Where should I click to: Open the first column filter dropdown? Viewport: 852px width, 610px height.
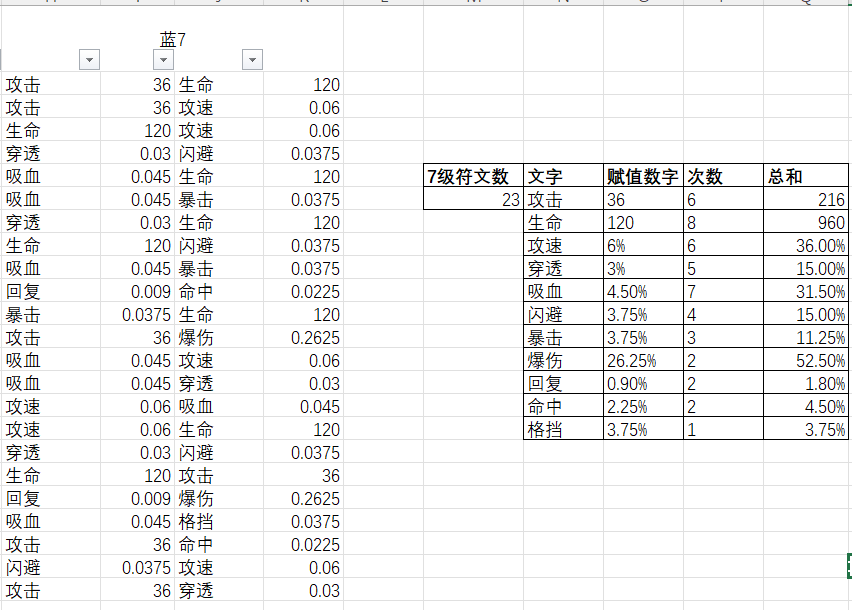[90, 60]
